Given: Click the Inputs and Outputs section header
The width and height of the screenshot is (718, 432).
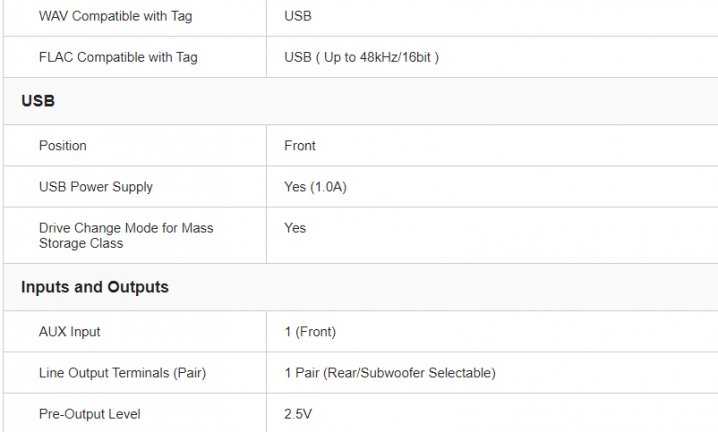Looking at the screenshot, I should 94,287.
